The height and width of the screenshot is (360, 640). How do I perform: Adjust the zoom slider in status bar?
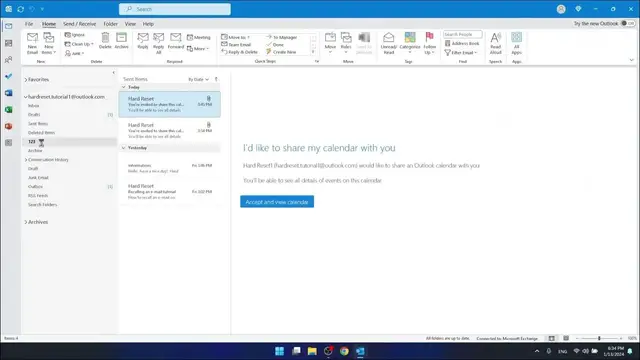pos(599,338)
